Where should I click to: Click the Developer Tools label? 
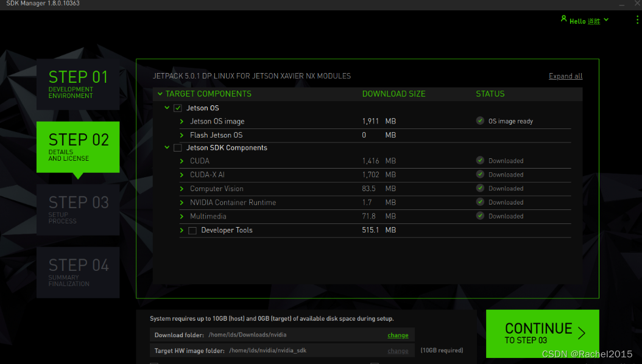pos(227,230)
